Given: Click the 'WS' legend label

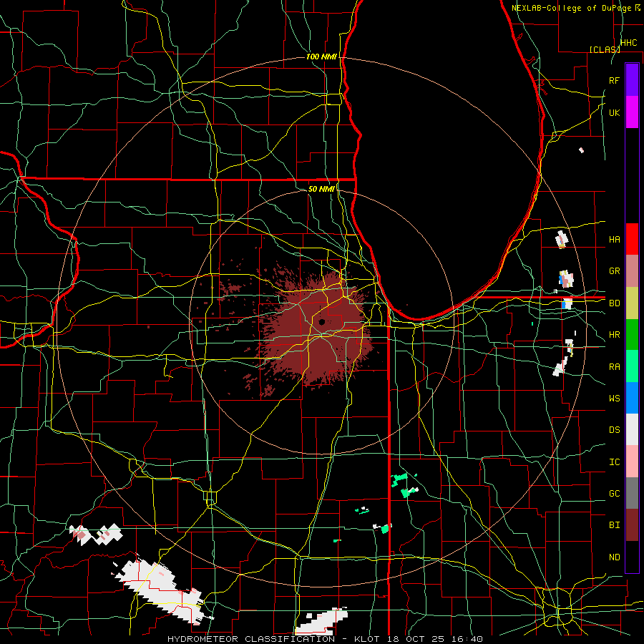Looking at the screenshot, I should [x=614, y=399].
